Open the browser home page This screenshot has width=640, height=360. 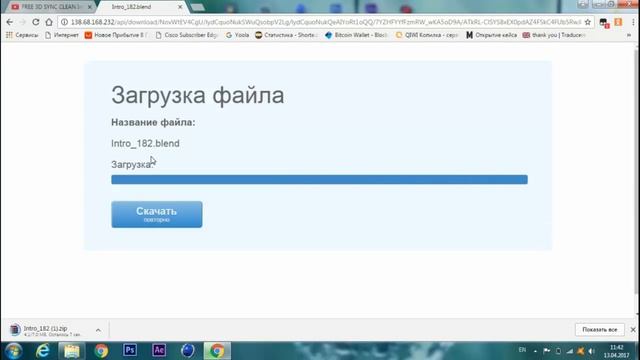49,22
